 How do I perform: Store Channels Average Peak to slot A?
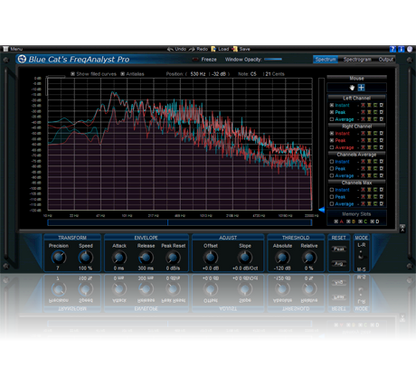pyautogui.click(x=363, y=169)
